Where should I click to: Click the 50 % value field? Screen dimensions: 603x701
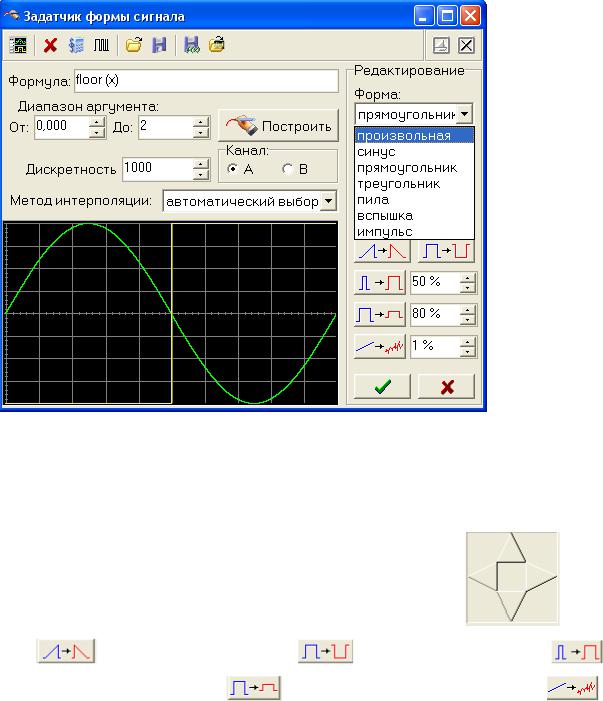(x=435, y=283)
